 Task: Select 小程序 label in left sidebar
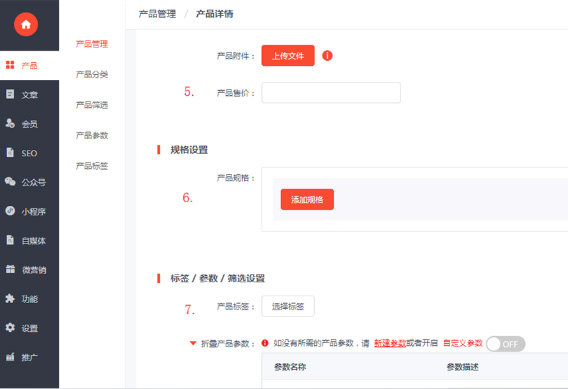(34, 212)
